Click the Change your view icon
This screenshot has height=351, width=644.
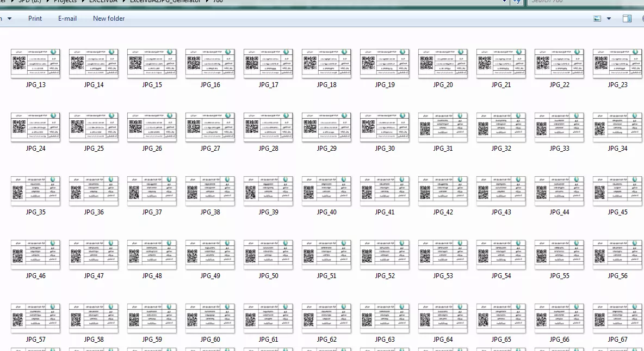tap(597, 19)
